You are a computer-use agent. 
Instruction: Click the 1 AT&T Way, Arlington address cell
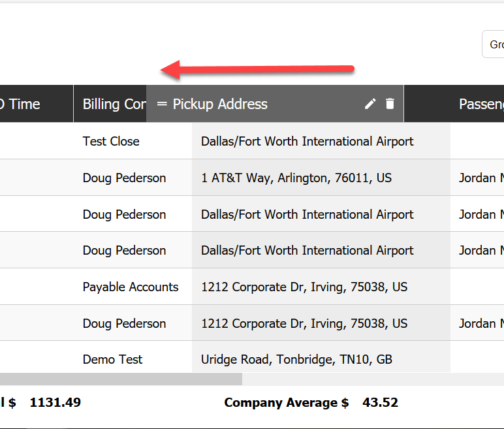pos(296,178)
